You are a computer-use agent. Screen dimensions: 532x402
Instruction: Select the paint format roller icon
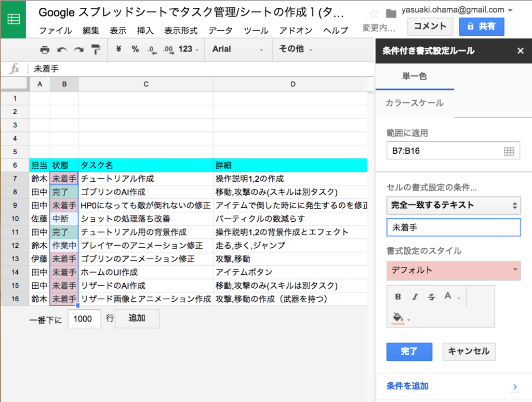[x=96, y=49]
